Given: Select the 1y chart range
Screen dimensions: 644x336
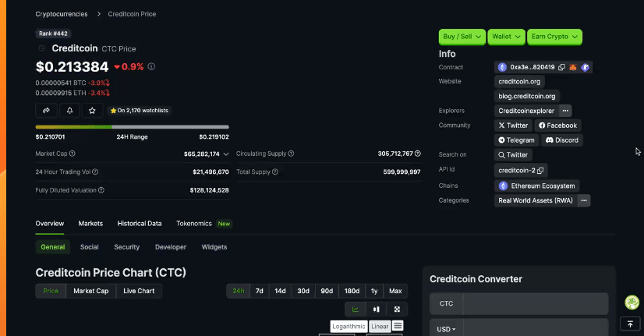Looking at the screenshot, I should click(x=374, y=291).
